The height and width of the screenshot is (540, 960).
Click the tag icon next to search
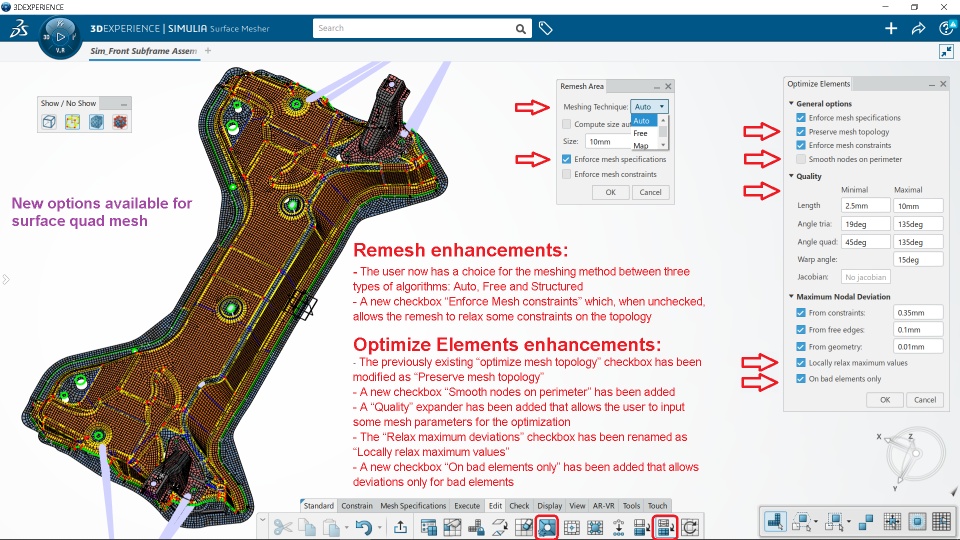[x=546, y=28]
